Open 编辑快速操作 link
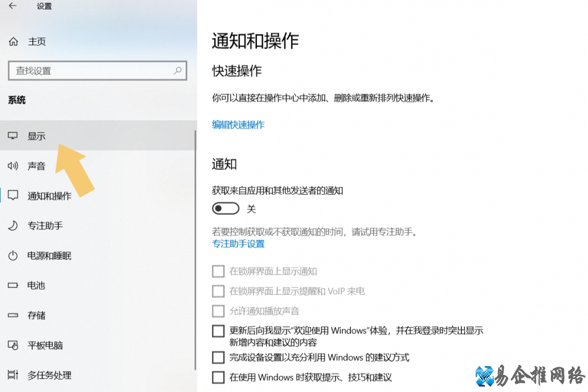 (238, 125)
